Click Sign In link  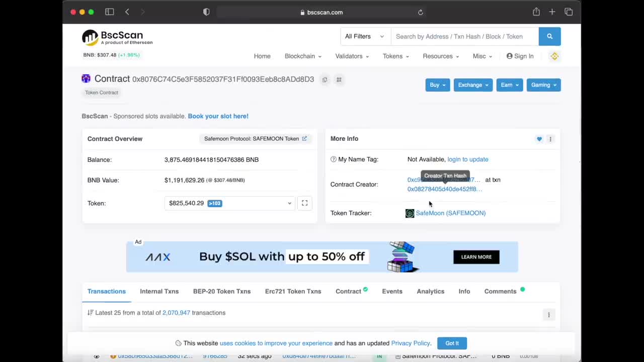(x=520, y=56)
